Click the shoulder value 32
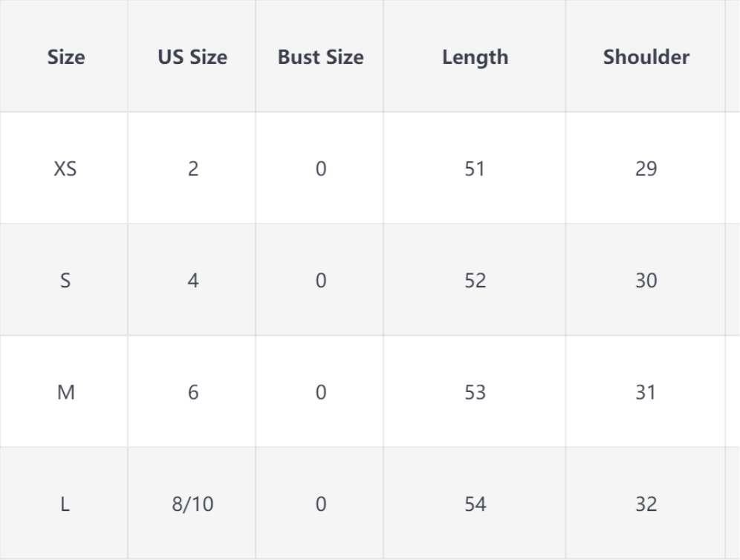 (646, 504)
